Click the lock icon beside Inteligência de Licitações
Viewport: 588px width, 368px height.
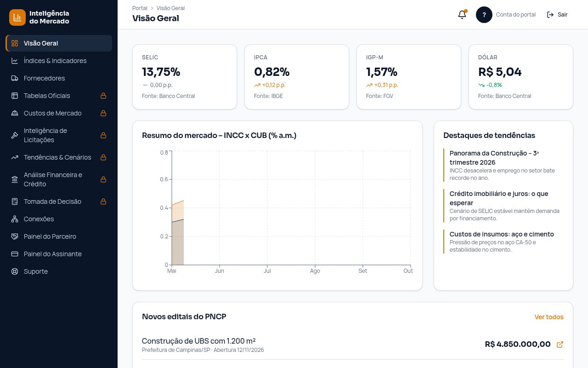point(103,135)
